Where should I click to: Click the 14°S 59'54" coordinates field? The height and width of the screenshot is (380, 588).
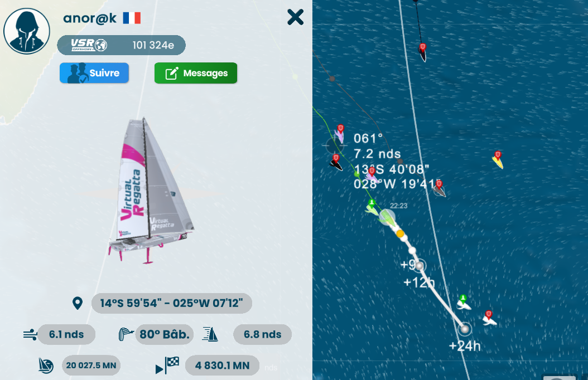click(172, 303)
